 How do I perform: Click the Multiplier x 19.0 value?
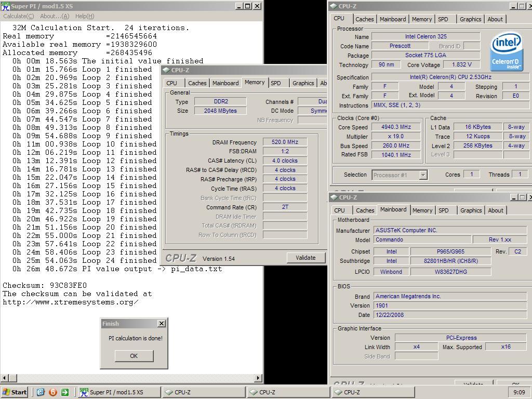click(x=396, y=137)
